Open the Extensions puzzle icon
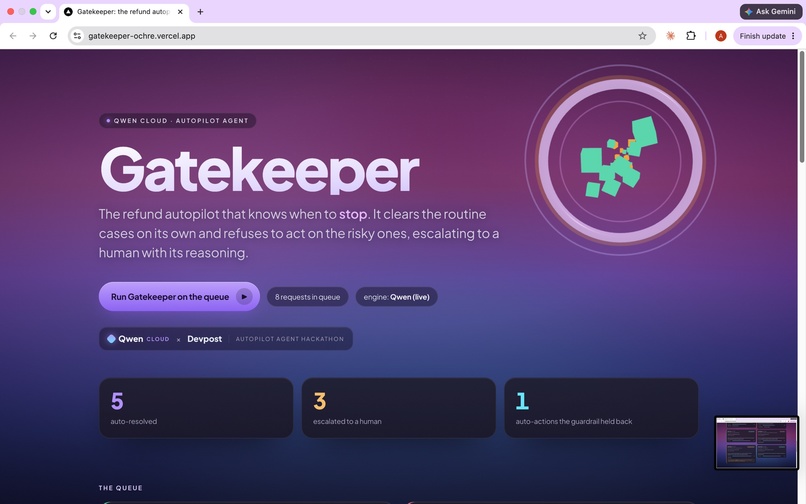Viewport: 806px width, 504px height. [x=691, y=36]
